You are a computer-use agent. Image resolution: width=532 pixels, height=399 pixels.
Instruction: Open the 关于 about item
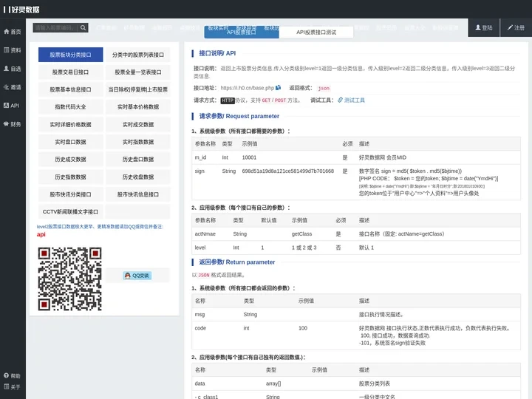pos(13,386)
